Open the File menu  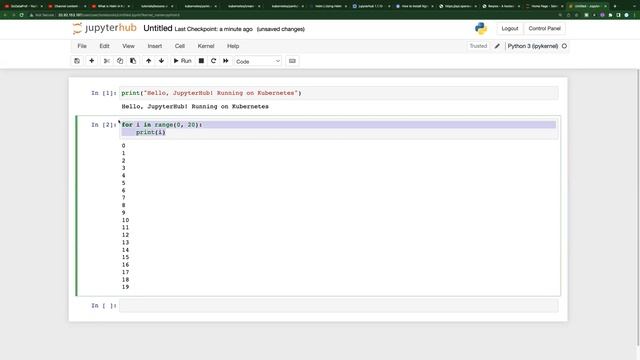pyautogui.click(x=82, y=46)
